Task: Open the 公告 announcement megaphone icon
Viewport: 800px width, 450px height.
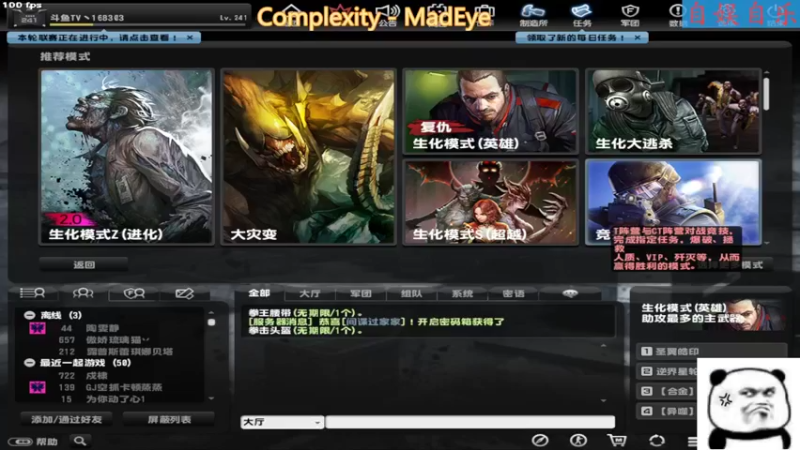Action: coord(388,16)
